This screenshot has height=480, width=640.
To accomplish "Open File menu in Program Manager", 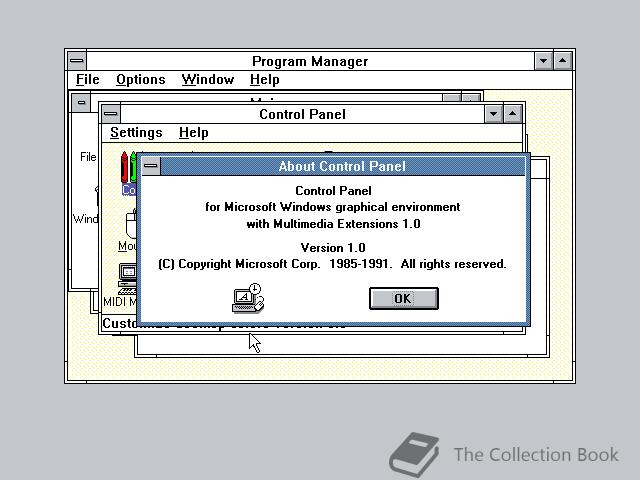I will 88,79.
